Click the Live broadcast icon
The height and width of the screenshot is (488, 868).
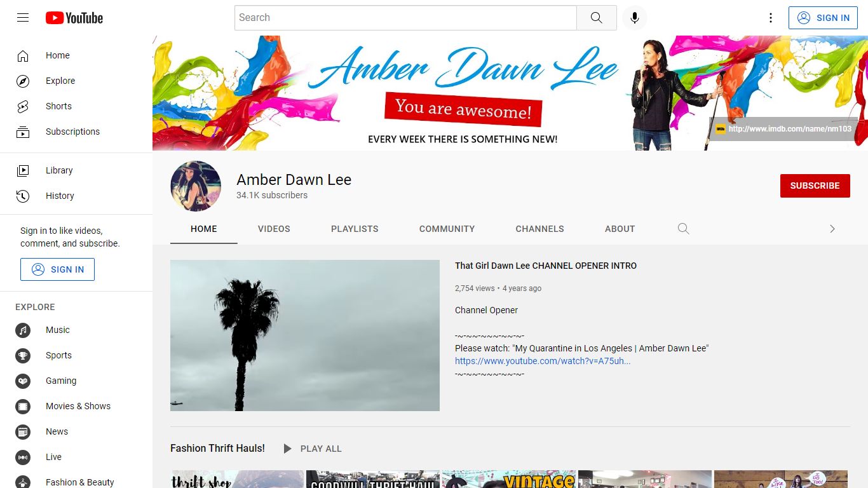coord(23,457)
